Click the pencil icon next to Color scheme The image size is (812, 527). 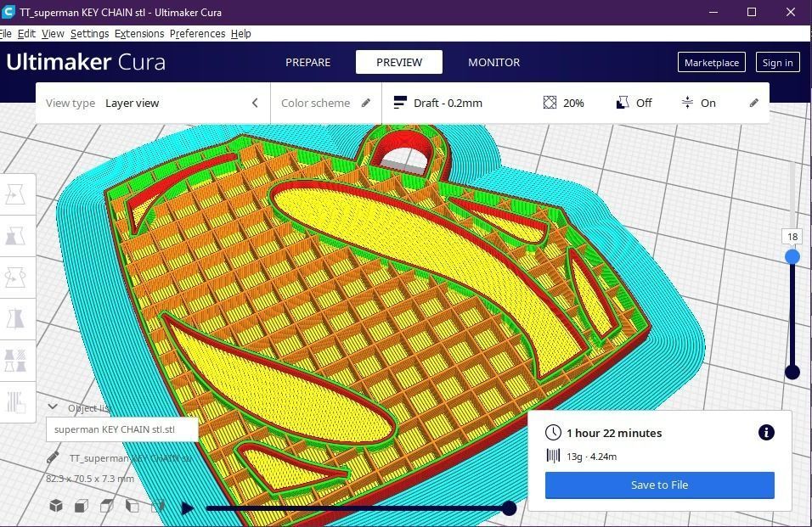[x=366, y=103]
